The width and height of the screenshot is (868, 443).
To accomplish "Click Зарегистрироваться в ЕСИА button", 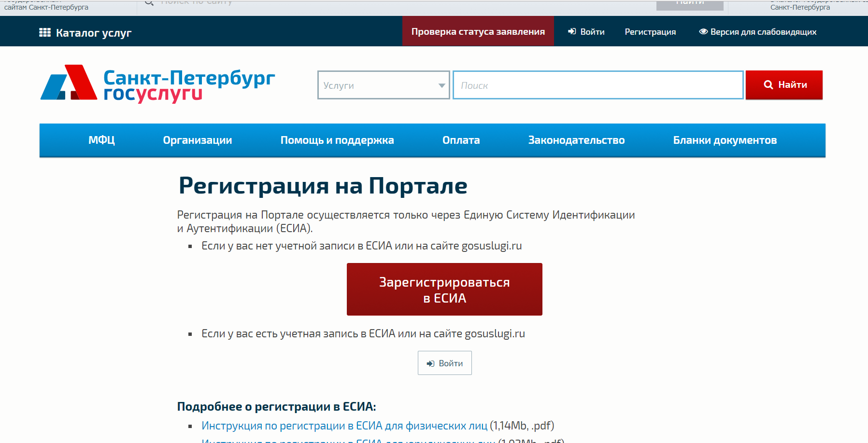I will [444, 289].
